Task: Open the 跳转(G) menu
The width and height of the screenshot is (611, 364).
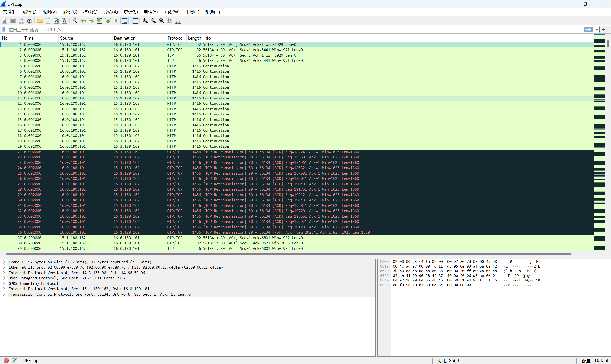Action: [x=70, y=12]
